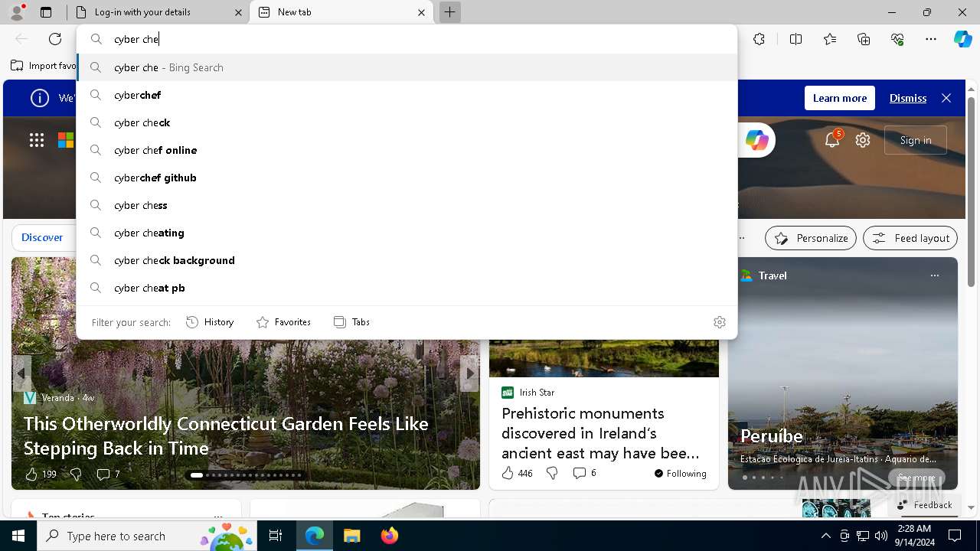Choose the 'cyberchef' suggestion
Image resolution: width=980 pixels, height=551 pixels.
[407, 95]
